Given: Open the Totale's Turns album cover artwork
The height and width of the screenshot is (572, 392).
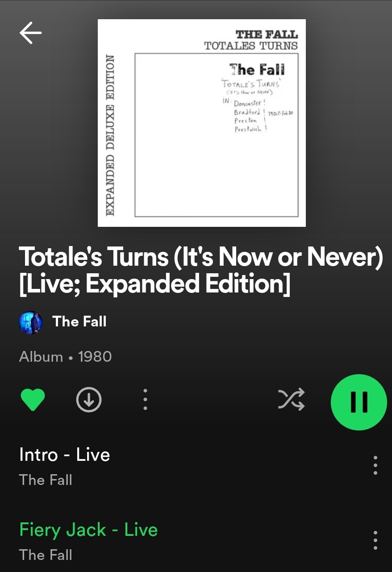Looking at the screenshot, I should pyautogui.click(x=202, y=123).
